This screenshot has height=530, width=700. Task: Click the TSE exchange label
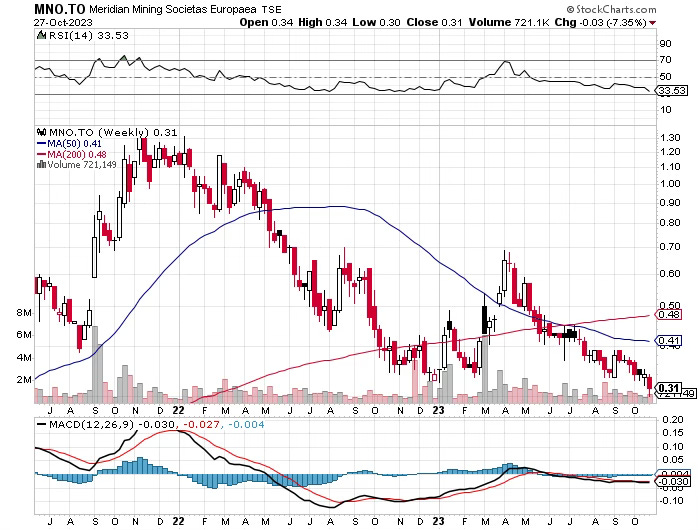[271, 9]
